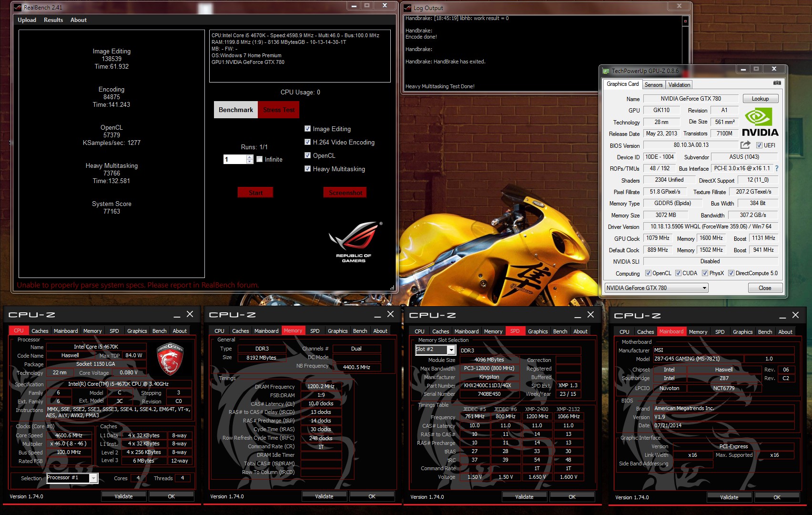Click the Close button in GPU-Z
Screen dimensions: 812x515
pos(765,288)
